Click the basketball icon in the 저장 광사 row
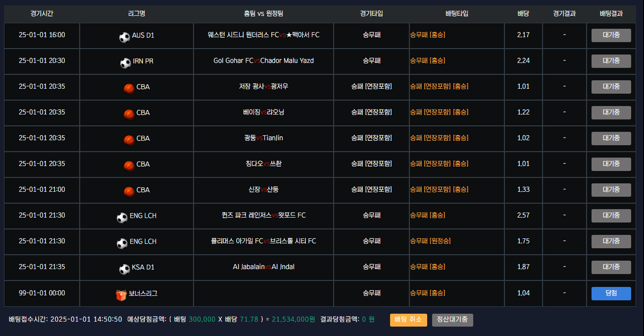The image size is (644, 336). coord(129,88)
